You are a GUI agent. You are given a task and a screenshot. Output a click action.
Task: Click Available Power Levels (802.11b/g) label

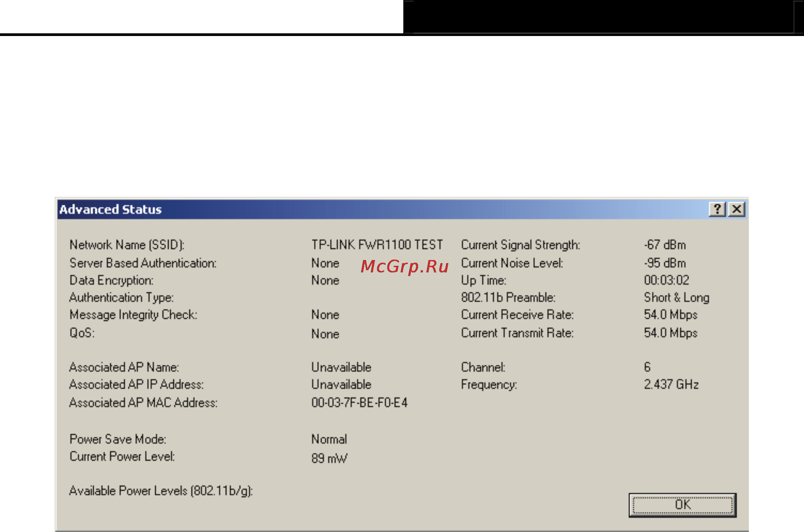tap(161, 491)
